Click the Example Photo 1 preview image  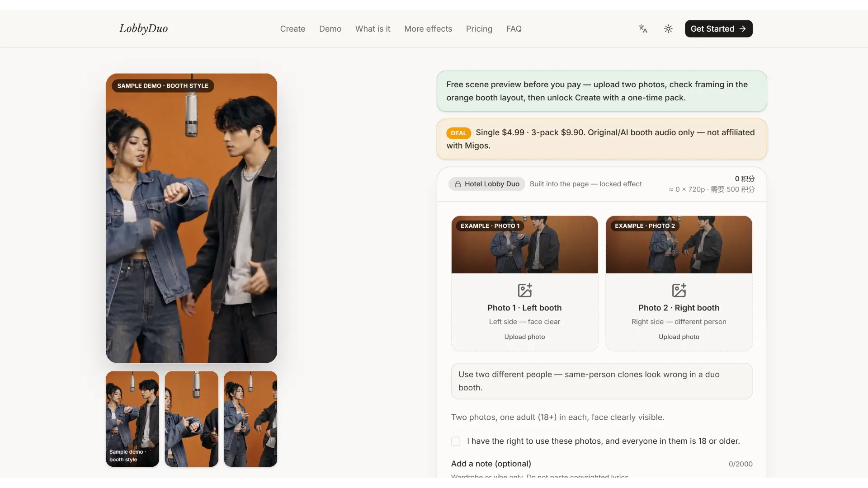pyautogui.click(x=524, y=244)
